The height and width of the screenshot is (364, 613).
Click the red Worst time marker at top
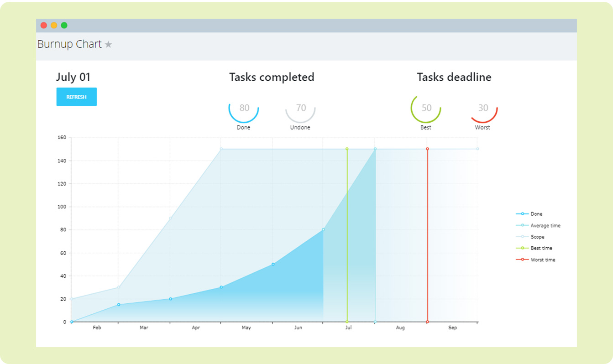pyautogui.click(x=427, y=149)
